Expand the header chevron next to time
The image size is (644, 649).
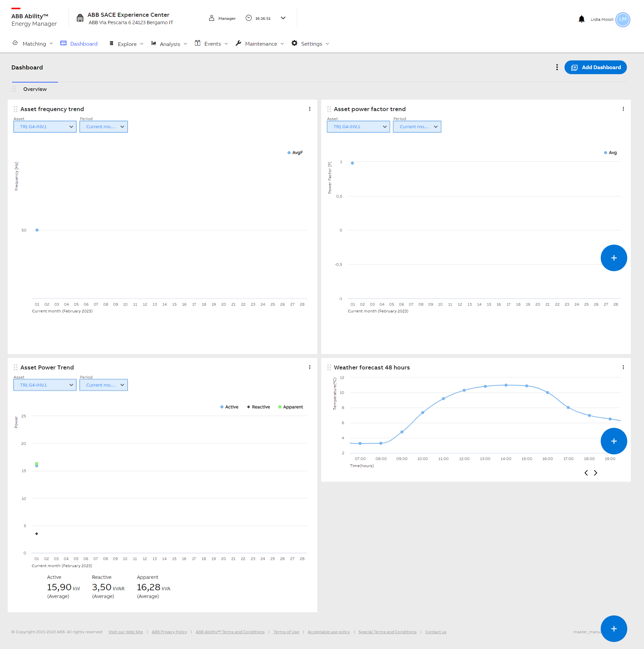click(283, 18)
